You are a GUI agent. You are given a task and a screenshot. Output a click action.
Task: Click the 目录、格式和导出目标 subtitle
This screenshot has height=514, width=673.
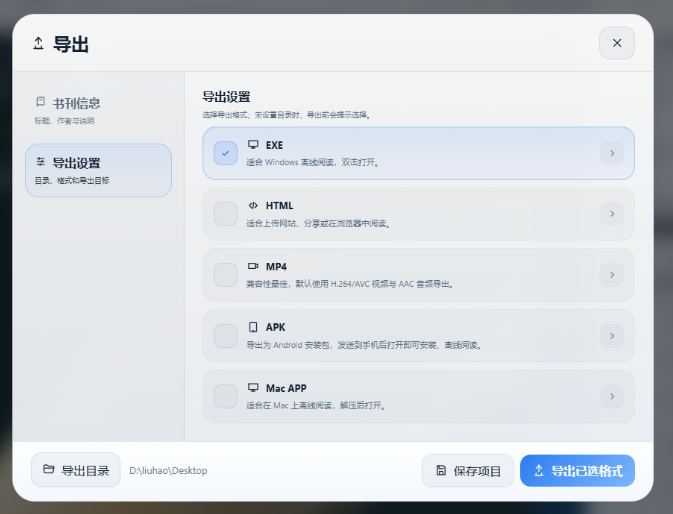click(x=72, y=181)
